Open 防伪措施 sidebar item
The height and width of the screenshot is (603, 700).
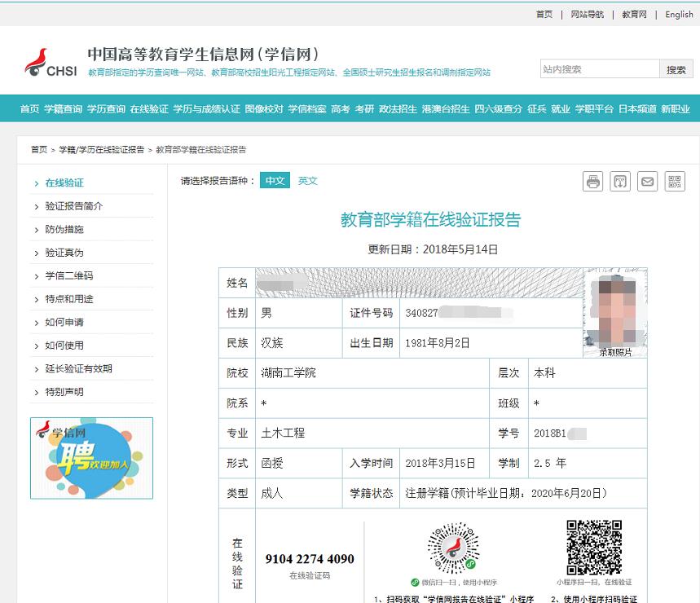(x=64, y=230)
